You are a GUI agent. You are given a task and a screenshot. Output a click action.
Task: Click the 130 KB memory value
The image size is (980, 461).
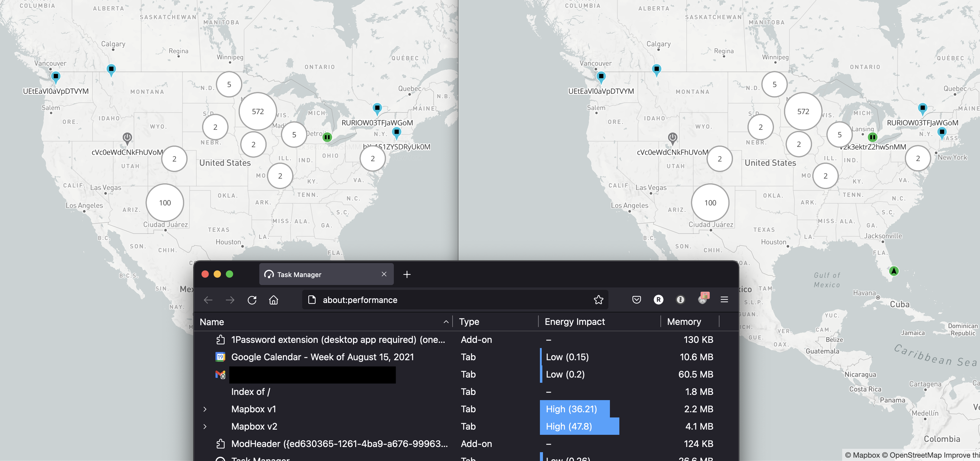[698, 340]
